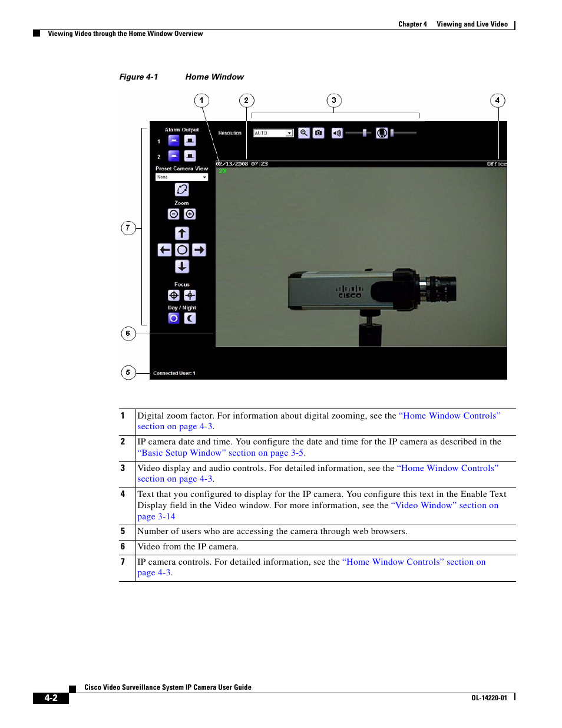The height and width of the screenshot is (728, 562).
Task: Click the 'Focus' label in control panel
Action: click(182, 285)
